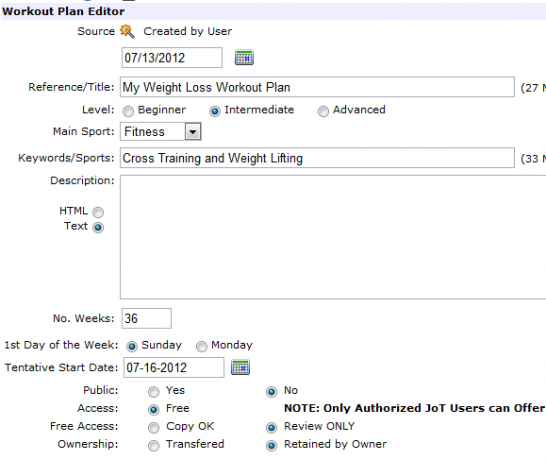Open the calendar icon beside 07/13/2012 date
This screenshot has height=460, width=546.
coord(244,57)
